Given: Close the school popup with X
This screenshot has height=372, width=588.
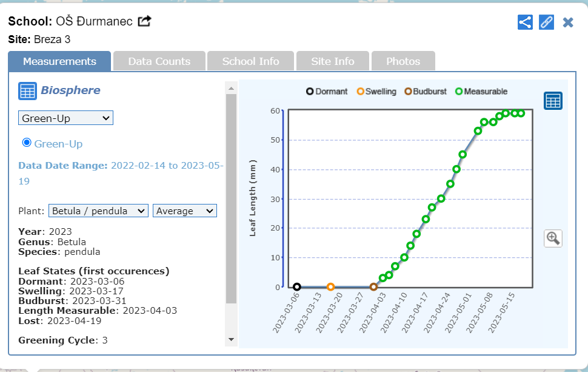Looking at the screenshot, I should coord(568,22).
